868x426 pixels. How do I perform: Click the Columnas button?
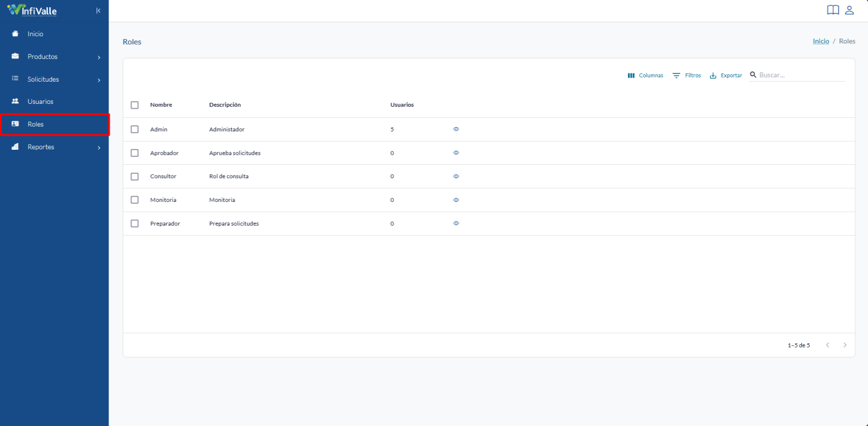click(x=645, y=75)
